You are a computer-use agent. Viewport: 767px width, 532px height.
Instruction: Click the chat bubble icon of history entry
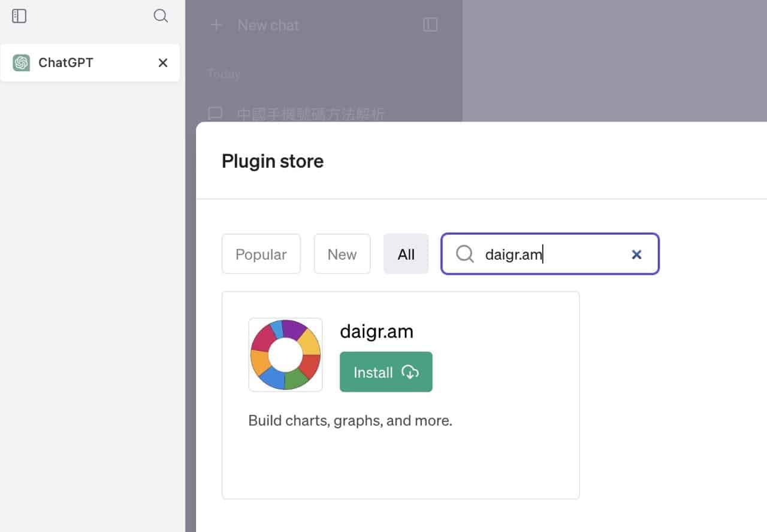(215, 113)
